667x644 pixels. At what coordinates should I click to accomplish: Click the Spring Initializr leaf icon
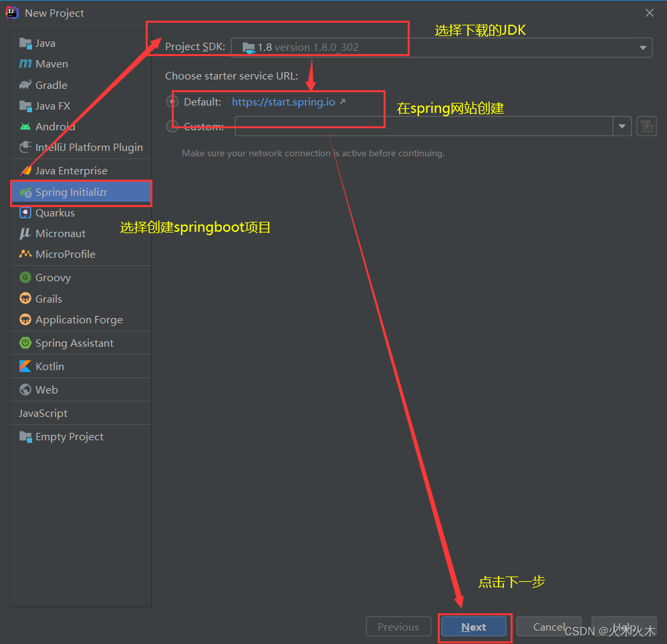pyautogui.click(x=26, y=192)
